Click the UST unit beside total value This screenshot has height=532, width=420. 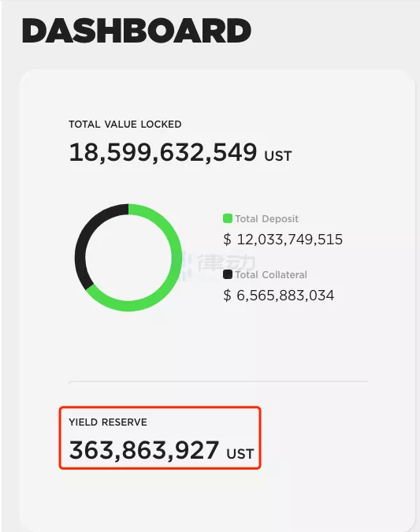[278, 156]
